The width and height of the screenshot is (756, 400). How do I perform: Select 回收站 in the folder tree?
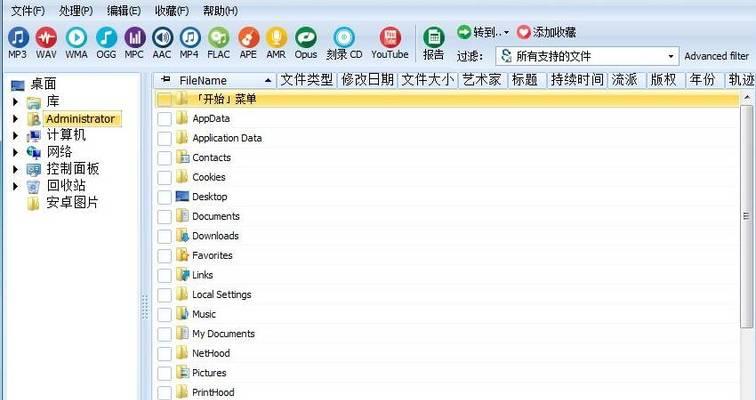click(x=66, y=186)
